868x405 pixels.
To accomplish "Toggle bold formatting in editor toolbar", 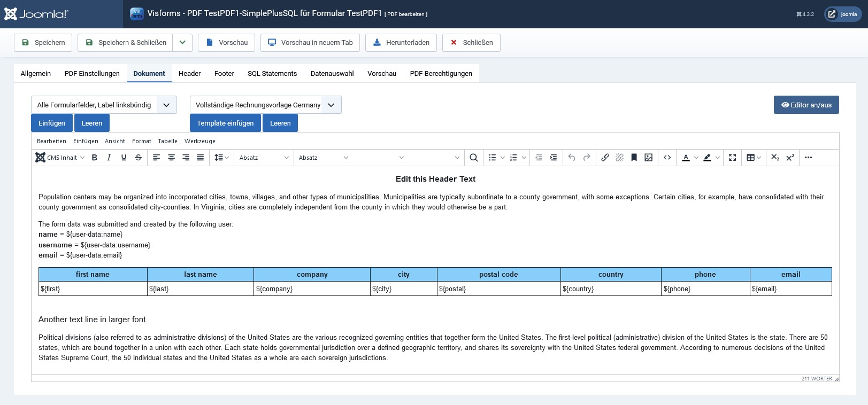I will coord(95,158).
